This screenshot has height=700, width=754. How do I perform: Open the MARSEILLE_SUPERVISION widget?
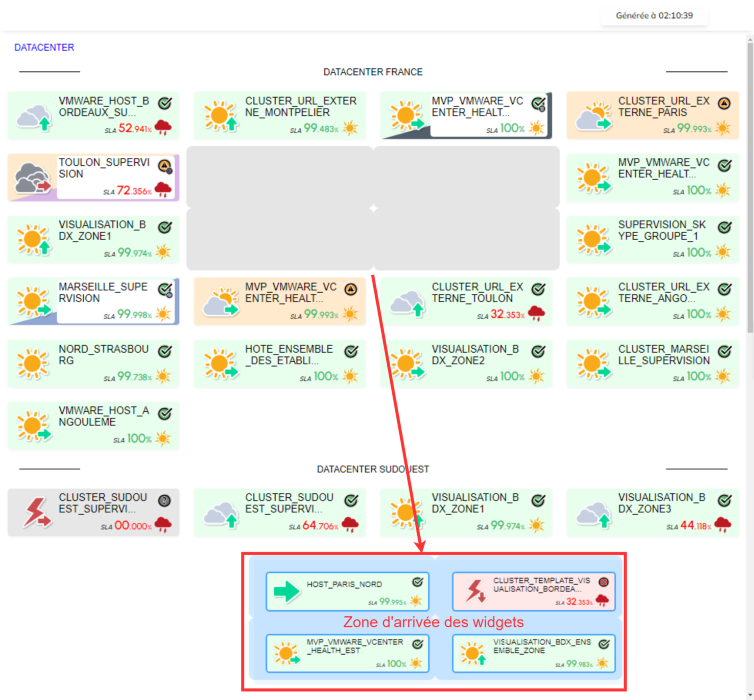pyautogui.click(x=93, y=302)
